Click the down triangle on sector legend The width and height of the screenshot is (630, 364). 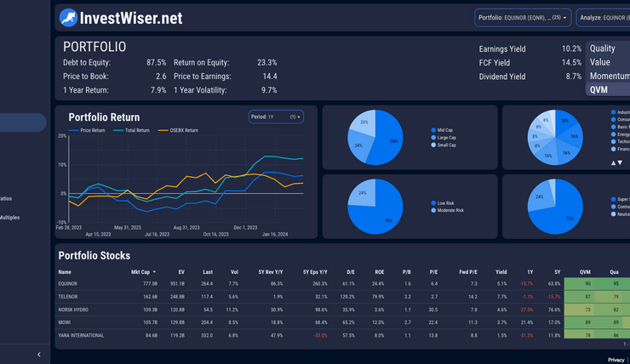[x=620, y=163]
